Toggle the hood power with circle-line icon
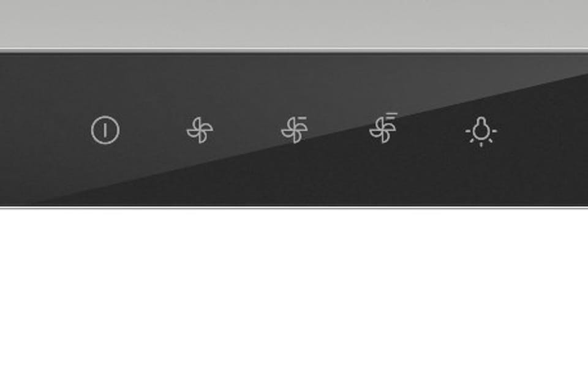 (x=105, y=130)
